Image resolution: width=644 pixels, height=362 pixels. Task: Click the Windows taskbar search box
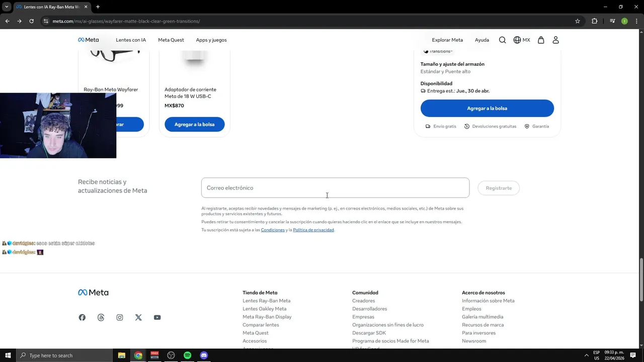tap(64, 355)
